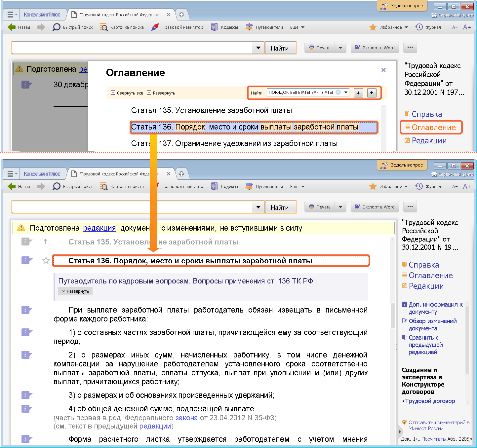Open Избранное dropdown in lower window
Image resolution: width=477 pixels, height=448 pixels.
[x=388, y=186]
